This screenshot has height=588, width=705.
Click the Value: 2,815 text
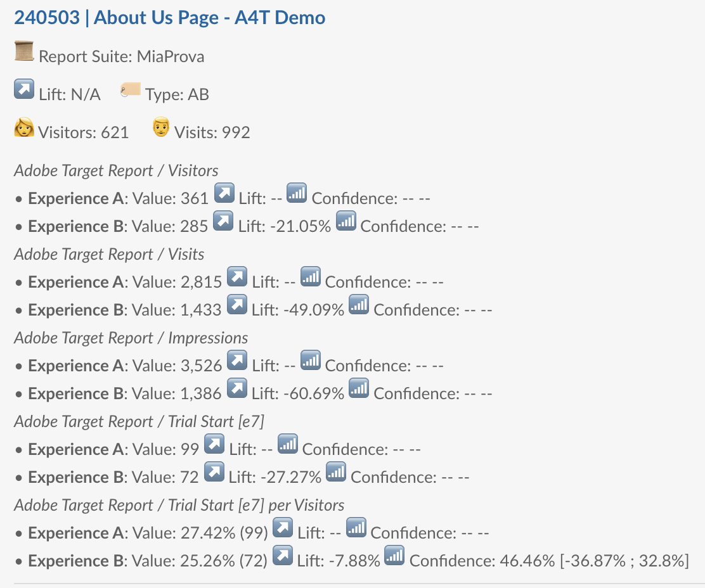[x=177, y=282]
